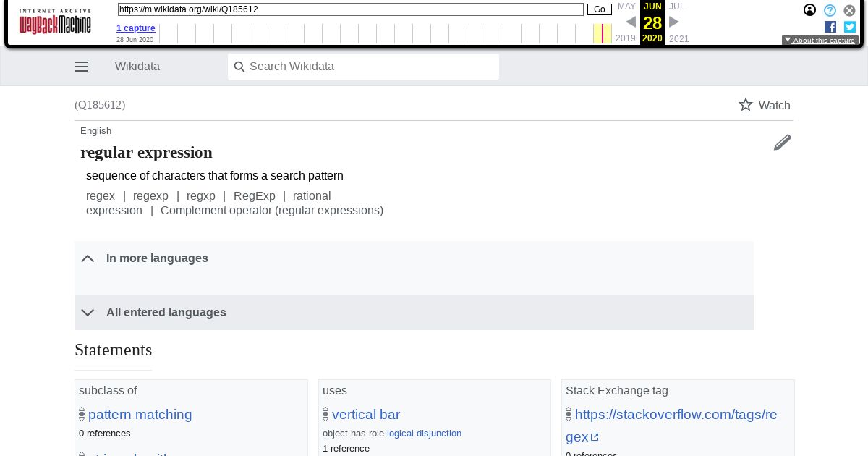The height and width of the screenshot is (456, 868).
Task: Click the edit pencil icon
Action: coord(782,143)
